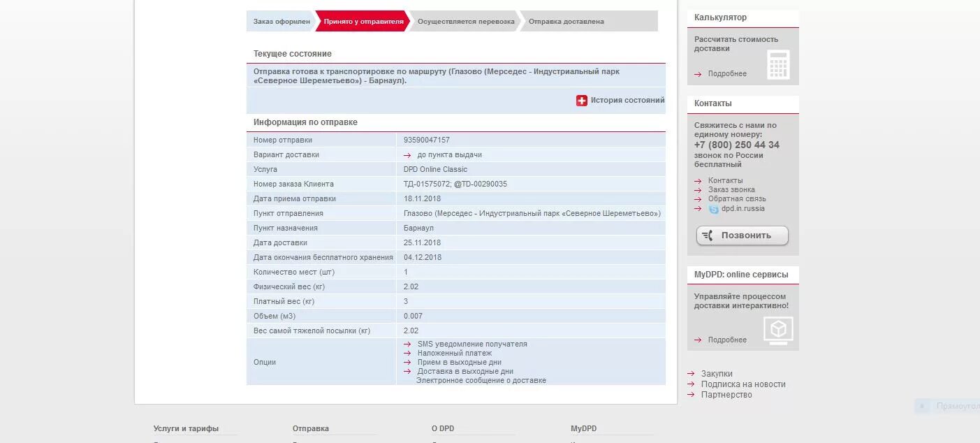Click the free storage end date 04.12.2018
The width and height of the screenshot is (980, 443).
tap(423, 258)
